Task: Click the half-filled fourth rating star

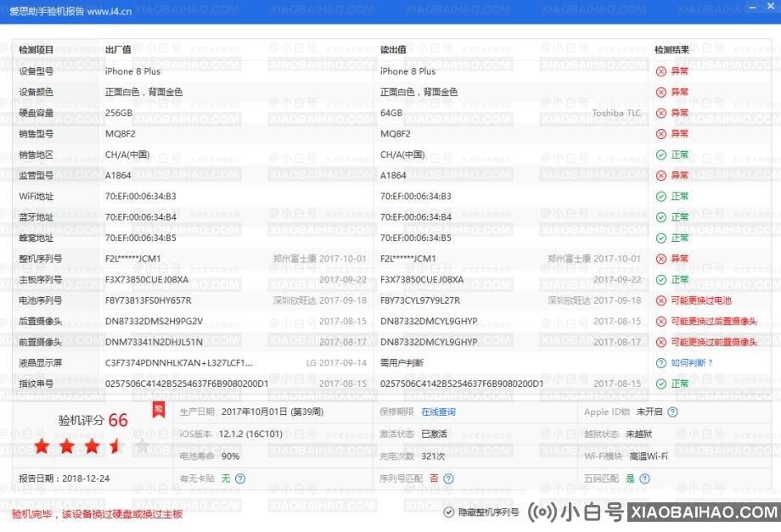Action: [x=114, y=447]
